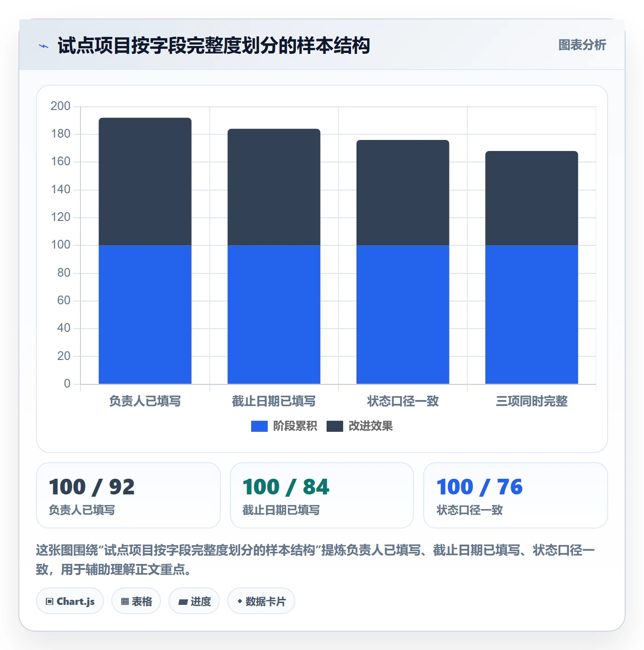Select the 表格 tag text
This screenshot has height=650, width=644.
(x=142, y=601)
